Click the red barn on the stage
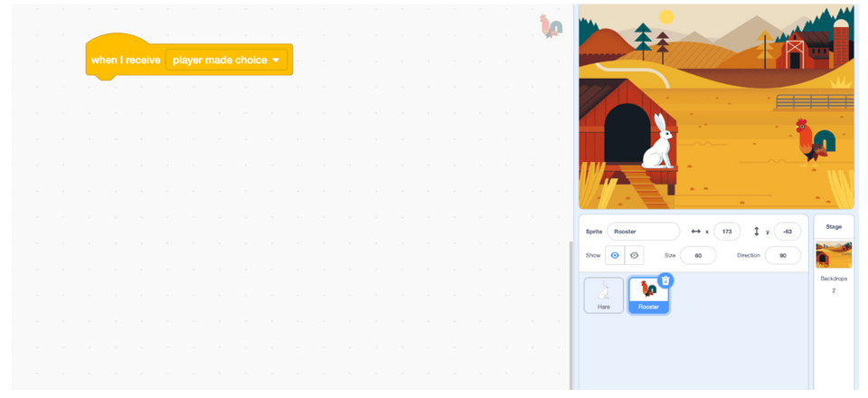The image size is (868, 398). coord(796,52)
